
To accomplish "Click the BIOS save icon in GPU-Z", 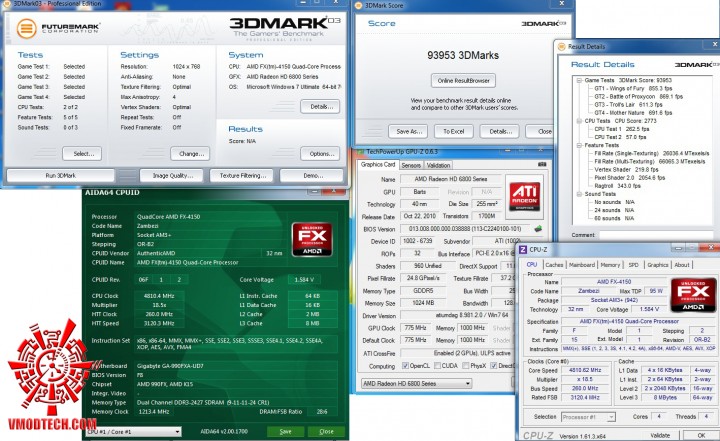I will [x=538, y=228].
